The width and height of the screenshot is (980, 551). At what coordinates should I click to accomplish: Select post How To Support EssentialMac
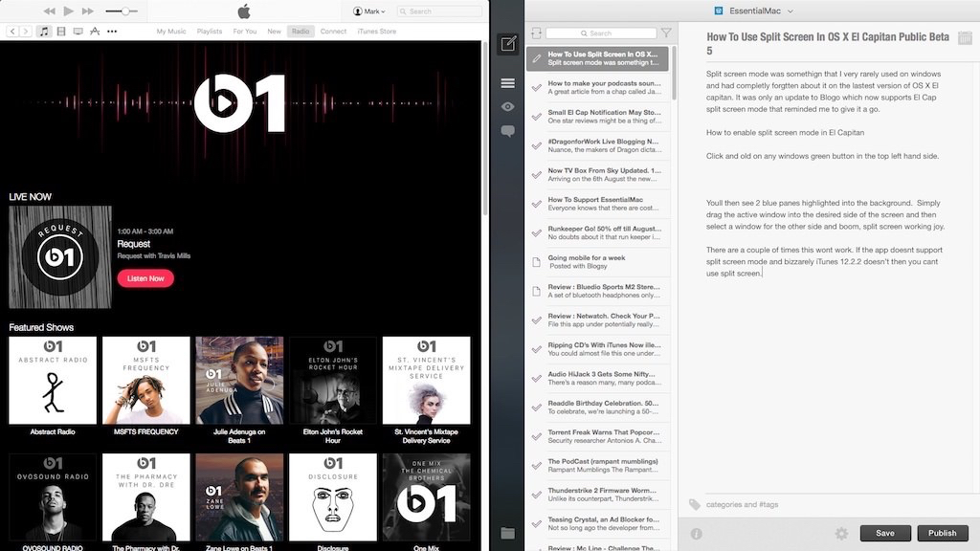[597, 204]
